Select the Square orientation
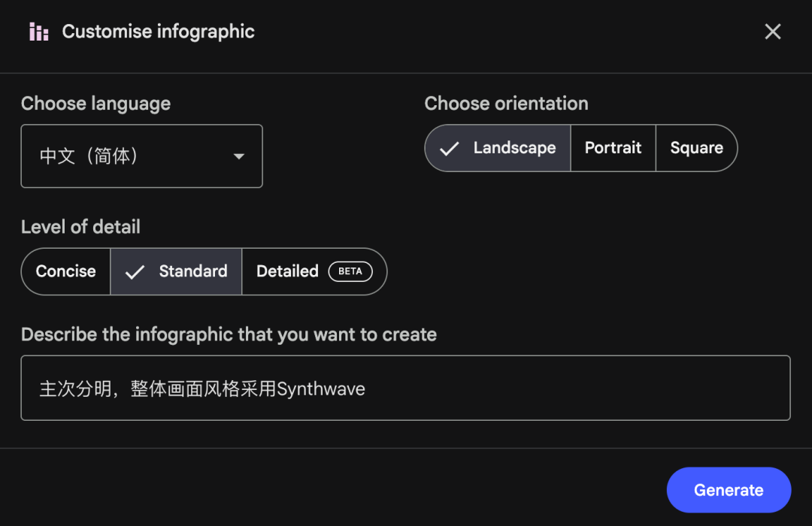Viewport: 812px width, 526px height. click(x=696, y=148)
